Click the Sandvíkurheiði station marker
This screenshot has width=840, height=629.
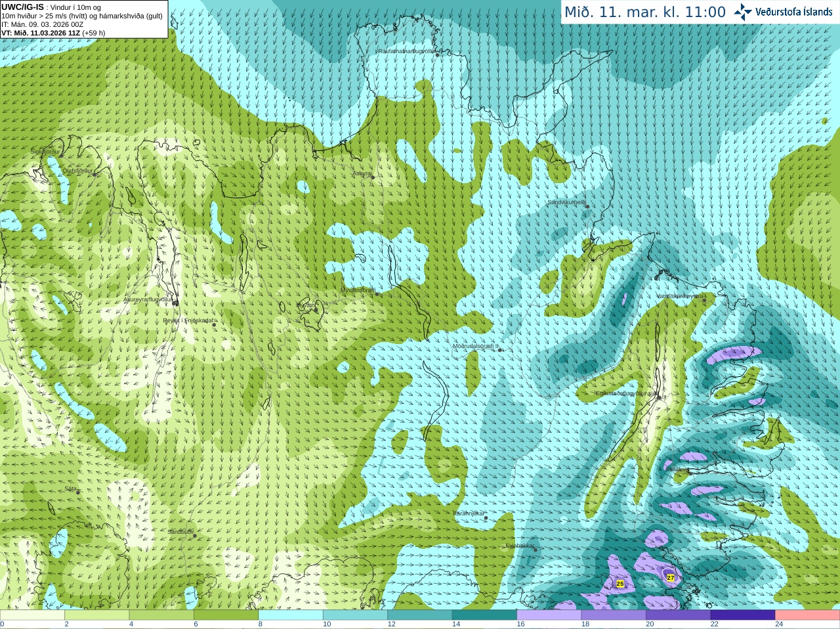[x=587, y=207]
